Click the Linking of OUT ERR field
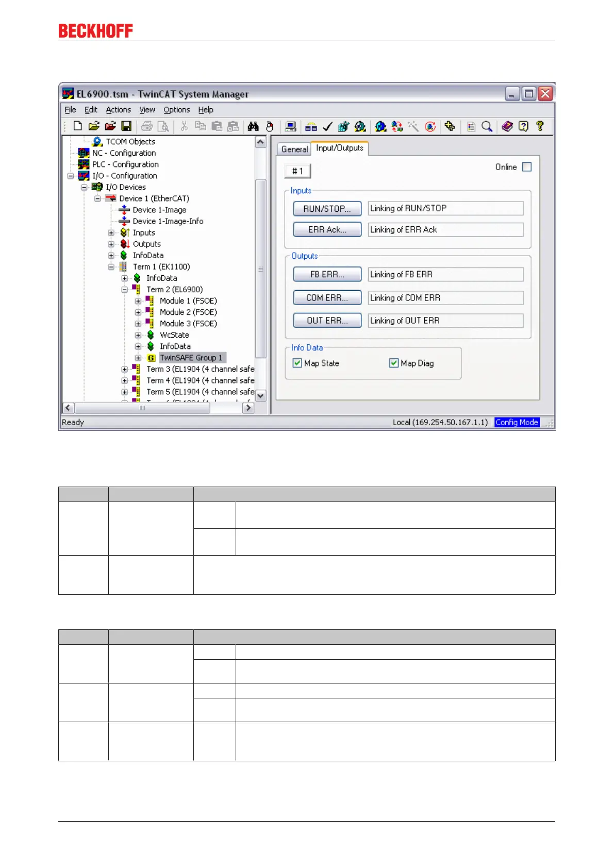 (445, 321)
